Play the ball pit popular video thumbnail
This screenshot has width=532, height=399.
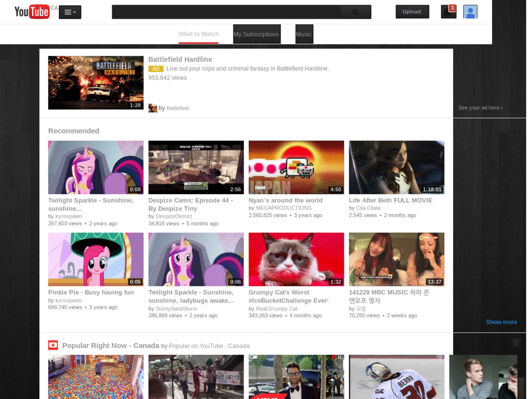pyautogui.click(x=96, y=377)
